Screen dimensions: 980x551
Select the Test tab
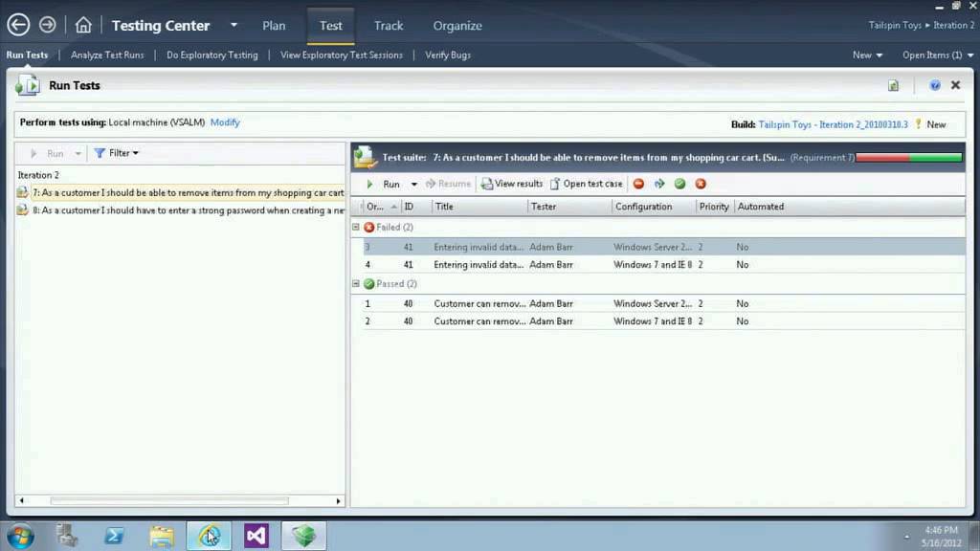330,26
